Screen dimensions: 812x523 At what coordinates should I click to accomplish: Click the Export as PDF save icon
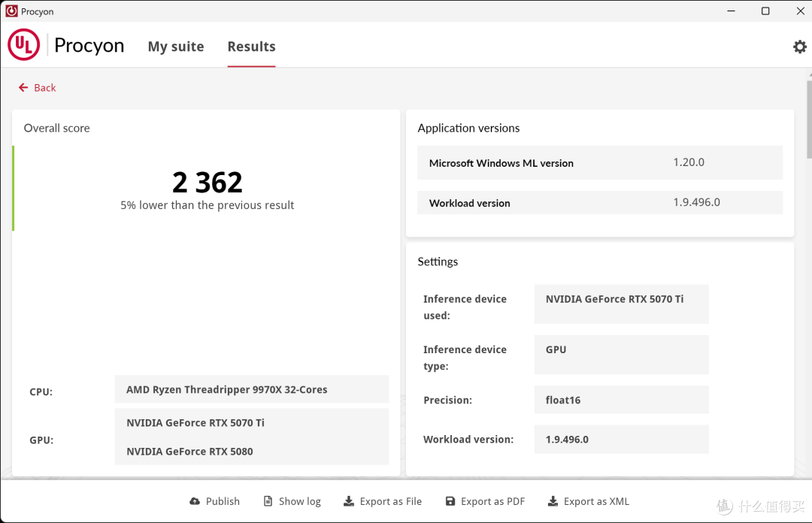450,501
